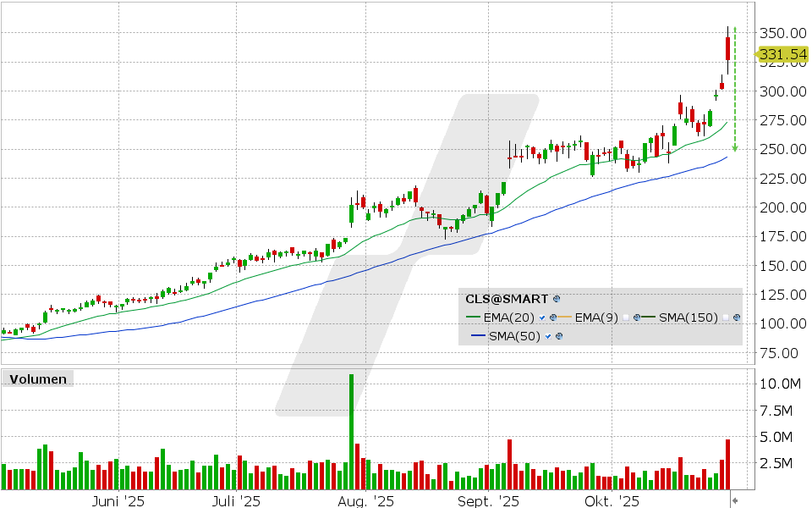The height and width of the screenshot is (508, 812).
Task: Click the green dashed downward arrow head
Action: 734,148
